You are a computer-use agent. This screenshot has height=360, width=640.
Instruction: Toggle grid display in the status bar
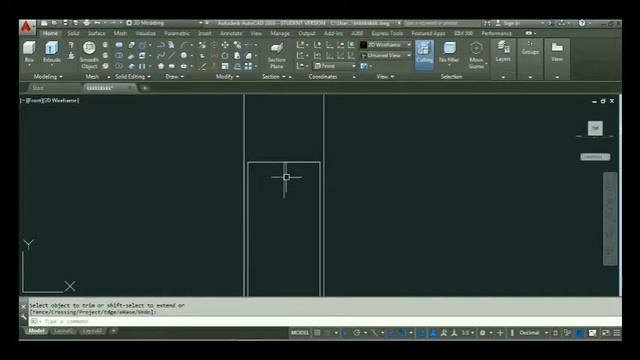point(317,333)
